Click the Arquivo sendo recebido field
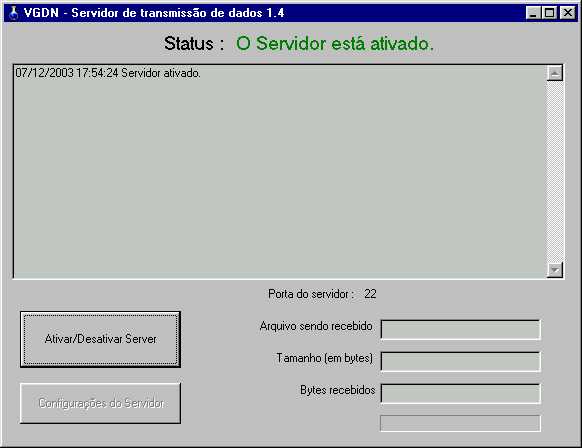Image resolution: width=582 pixels, height=448 pixels. [x=460, y=330]
